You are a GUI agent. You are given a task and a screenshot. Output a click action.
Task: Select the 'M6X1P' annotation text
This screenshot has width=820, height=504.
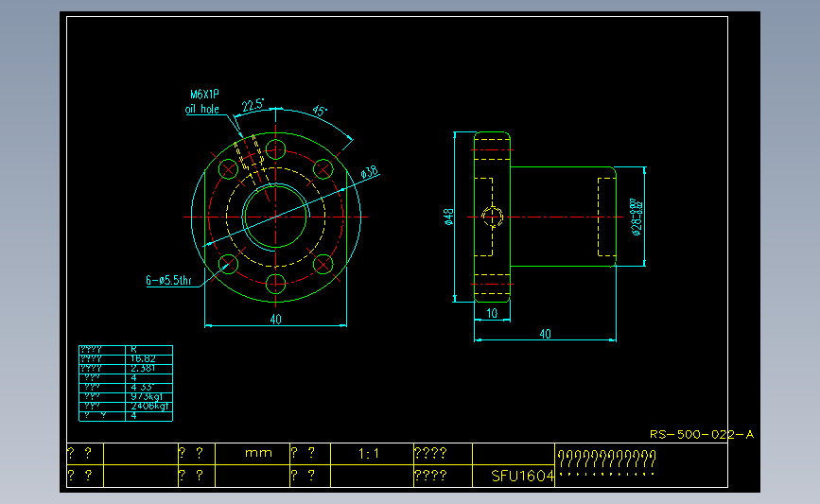tap(204, 95)
